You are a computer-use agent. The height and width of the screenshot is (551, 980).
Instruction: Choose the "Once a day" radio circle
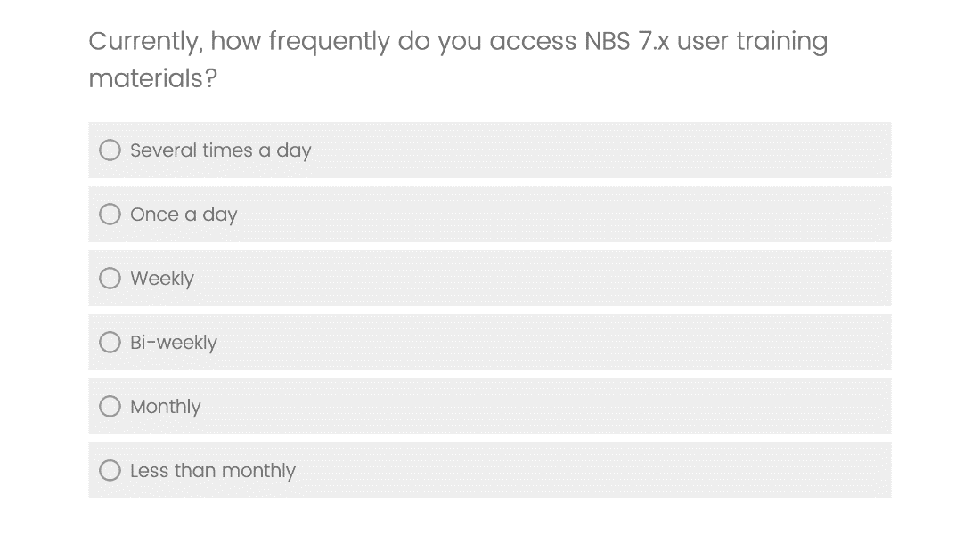tap(110, 215)
